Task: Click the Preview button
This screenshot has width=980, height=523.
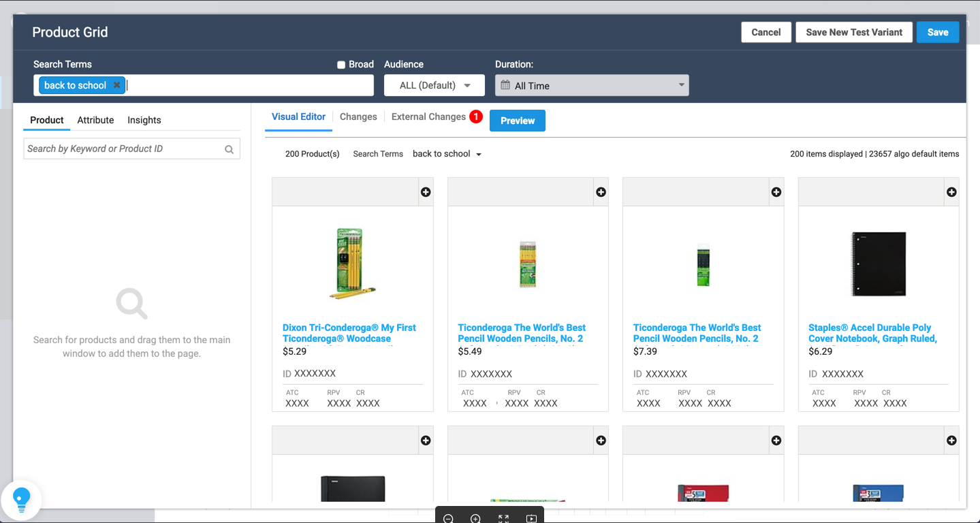Action: (518, 121)
